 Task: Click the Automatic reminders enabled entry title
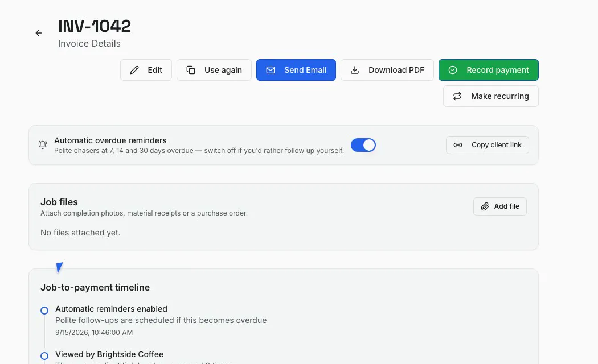(112, 309)
